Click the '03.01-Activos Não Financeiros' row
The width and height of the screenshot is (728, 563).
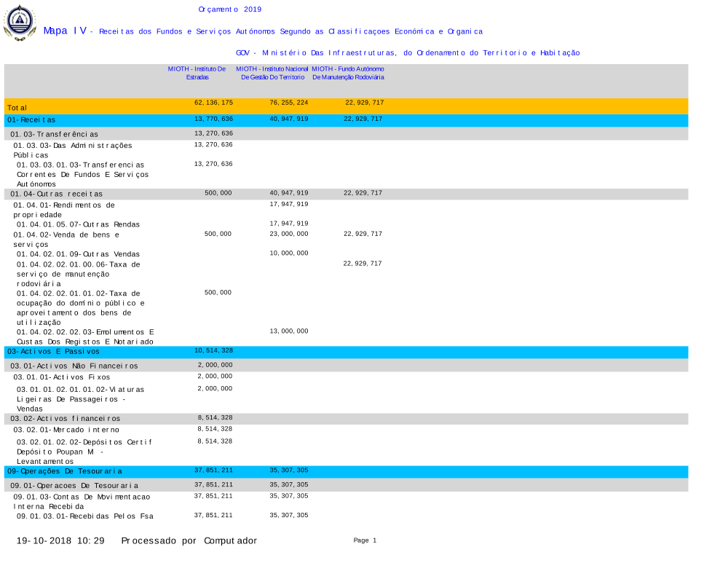74,366
